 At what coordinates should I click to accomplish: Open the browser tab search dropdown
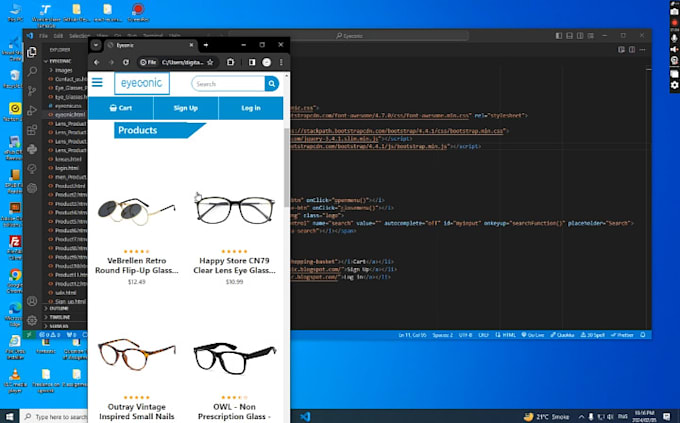pos(96,45)
